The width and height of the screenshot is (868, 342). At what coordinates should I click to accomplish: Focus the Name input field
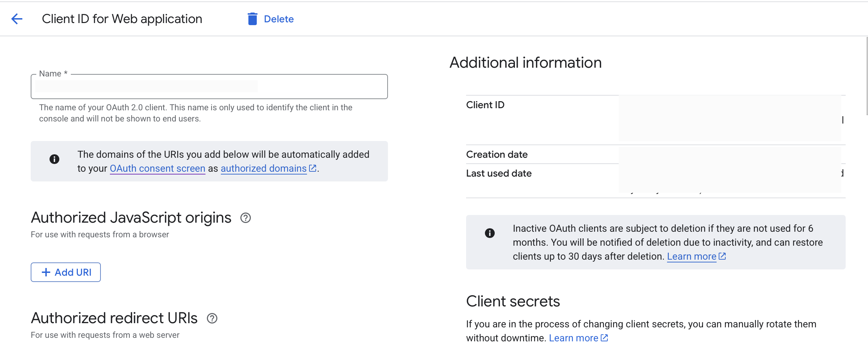point(209,87)
